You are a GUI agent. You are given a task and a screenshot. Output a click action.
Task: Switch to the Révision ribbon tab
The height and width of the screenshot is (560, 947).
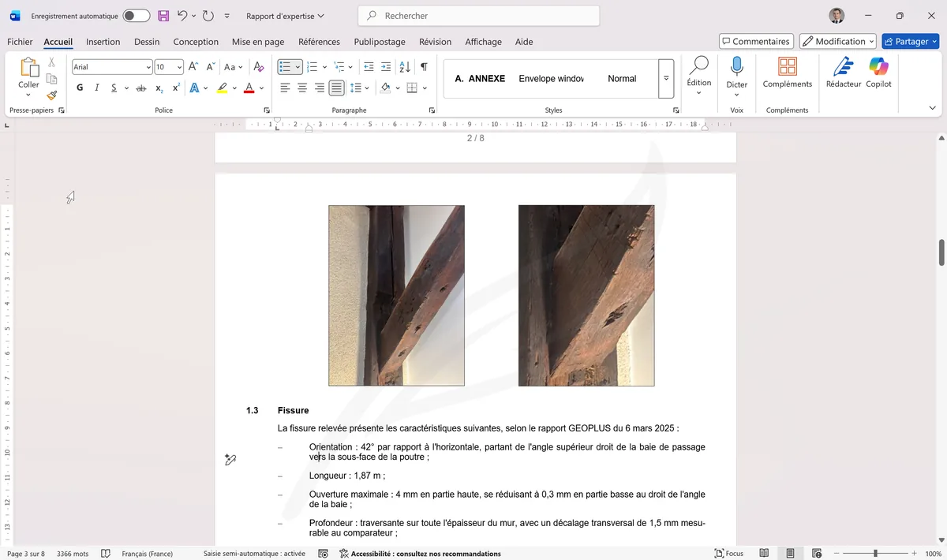tap(435, 41)
